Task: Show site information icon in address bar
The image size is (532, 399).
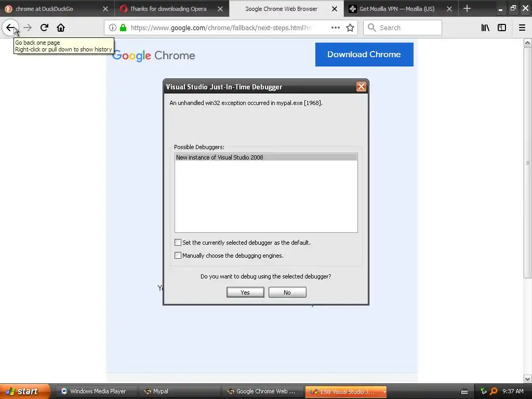Action: pyautogui.click(x=113, y=28)
